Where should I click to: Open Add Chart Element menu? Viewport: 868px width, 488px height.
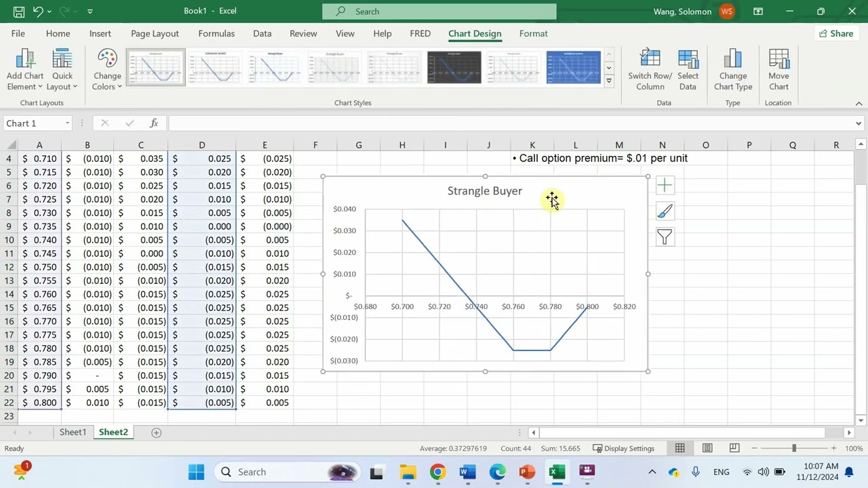click(x=24, y=70)
